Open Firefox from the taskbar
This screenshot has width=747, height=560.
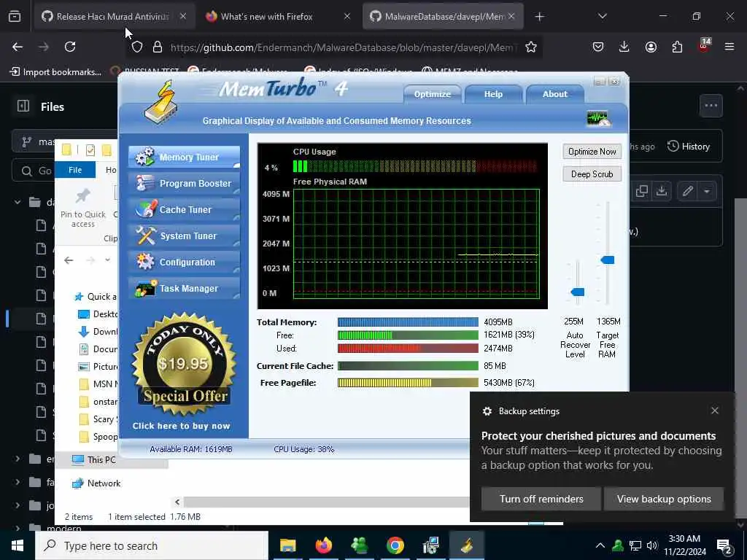[323, 545]
